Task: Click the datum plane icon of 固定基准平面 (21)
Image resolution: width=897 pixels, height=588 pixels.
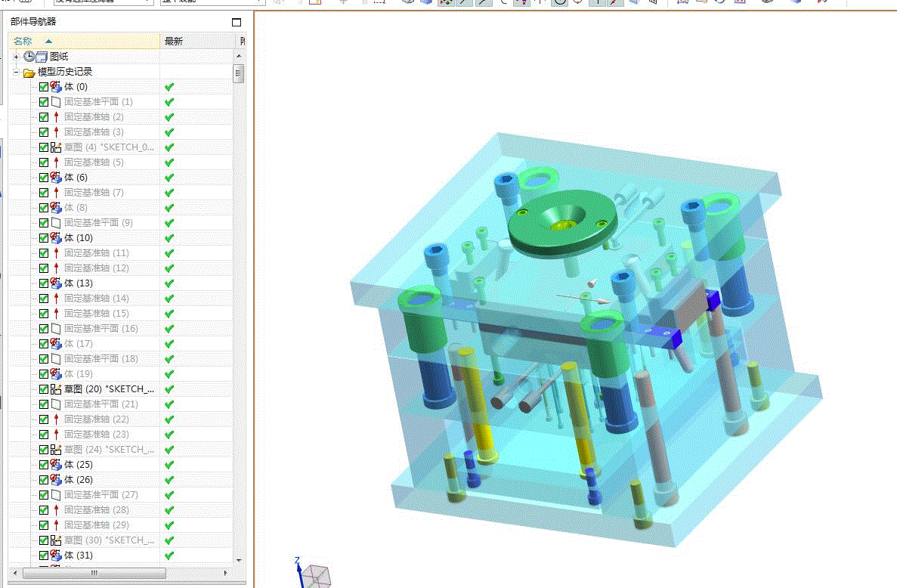Action: pos(55,404)
